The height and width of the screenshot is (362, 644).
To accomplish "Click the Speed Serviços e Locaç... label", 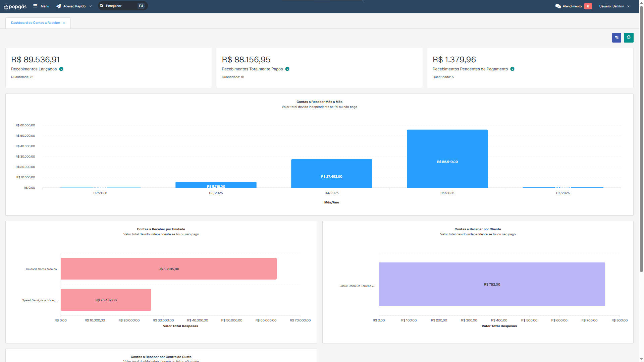I will pyautogui.click(x=40, y=300).
